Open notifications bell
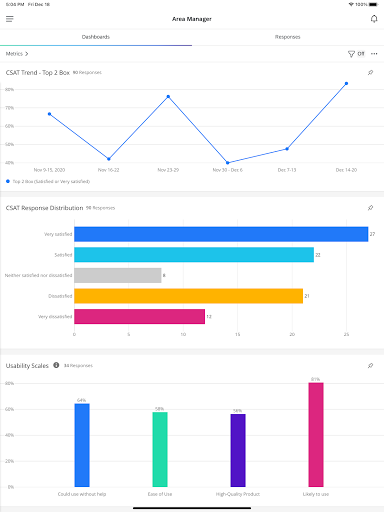This screenshot has width=384, height=512. [374, 19]
